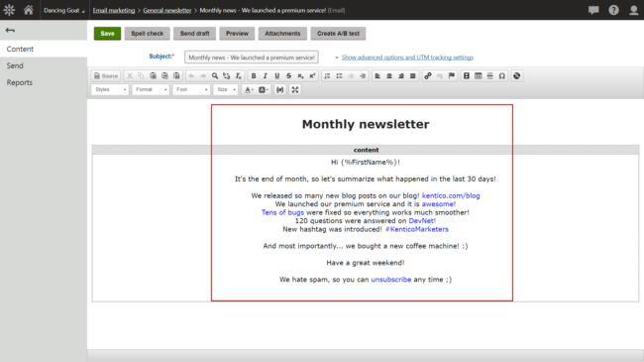The height and width of the screenshot is (362, 644).
Task: Insert a table from the toolbar
Action: (479, 75)
